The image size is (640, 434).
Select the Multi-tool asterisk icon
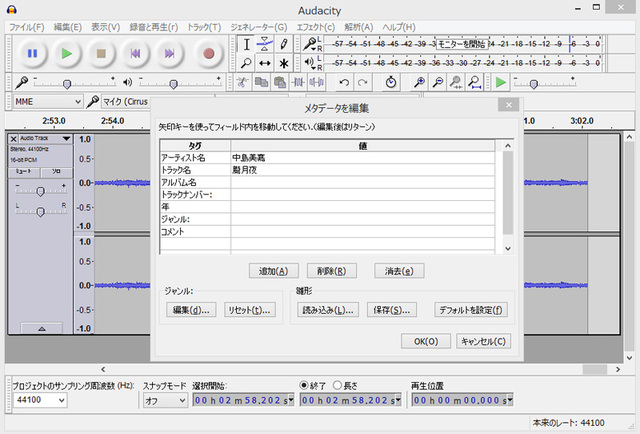(284, 63)
